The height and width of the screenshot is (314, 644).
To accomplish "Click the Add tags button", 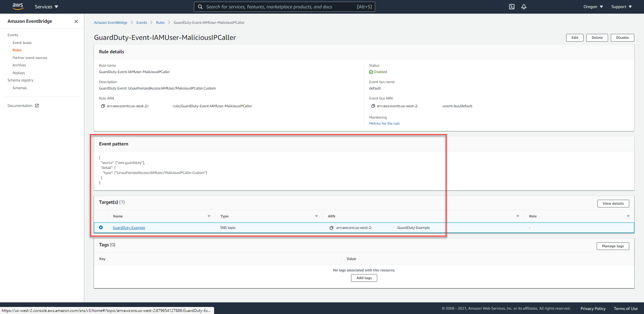I will click(x=364, y=278).
